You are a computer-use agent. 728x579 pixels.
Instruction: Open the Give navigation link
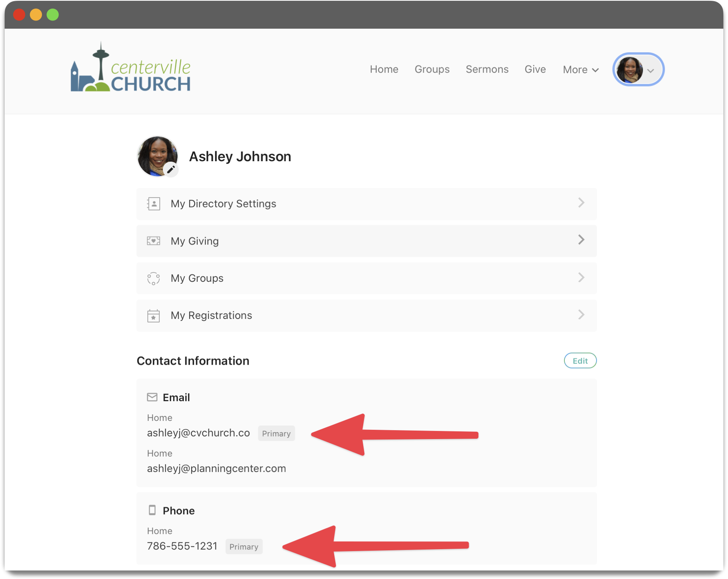click(535, 69)
